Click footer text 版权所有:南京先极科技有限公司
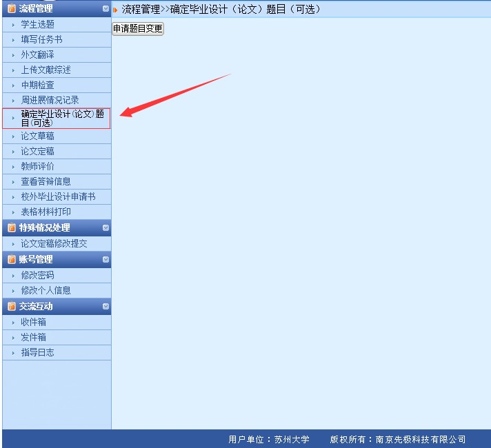This screenshot has height=448, width=491. [x=398, y=440]
